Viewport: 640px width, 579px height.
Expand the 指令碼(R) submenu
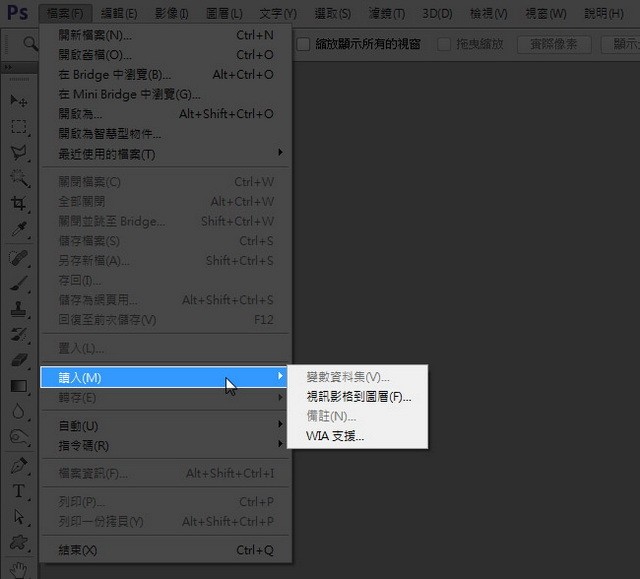pyautogui.click(x=166, y=445)
